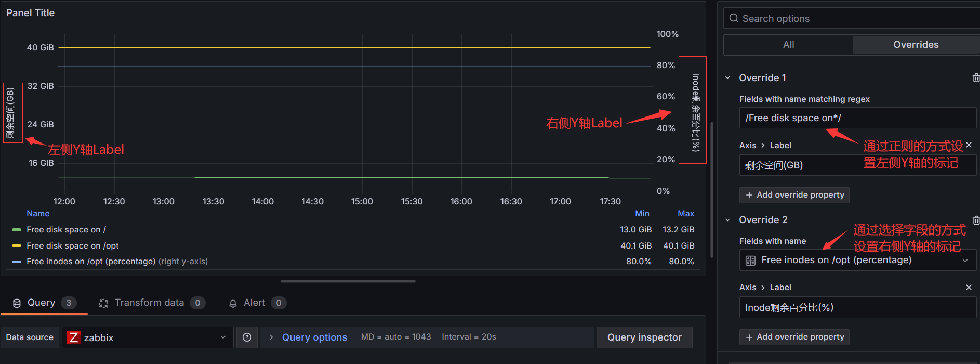Delete Override 1 with trash icon

(x=975, y=78)
